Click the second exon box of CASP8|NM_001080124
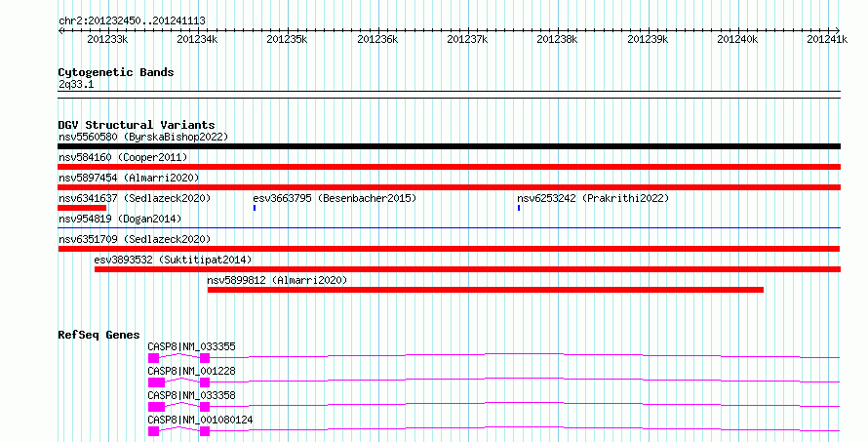The height and width of the screenshot is (442, 868). [205, 431]
